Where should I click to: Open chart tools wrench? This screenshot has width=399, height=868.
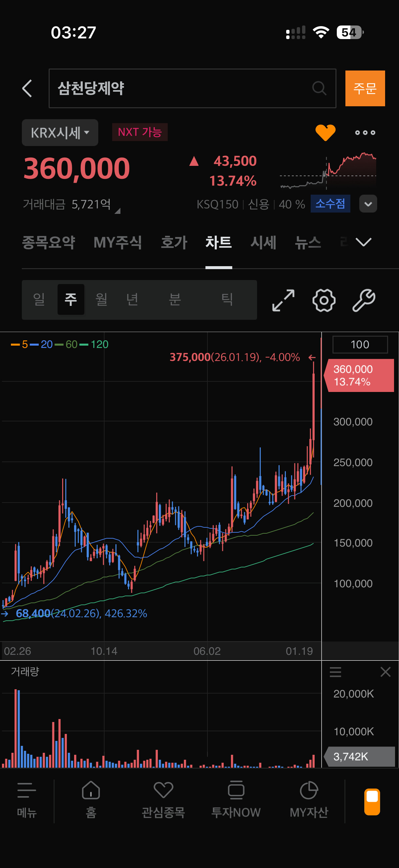coord(364,300)
